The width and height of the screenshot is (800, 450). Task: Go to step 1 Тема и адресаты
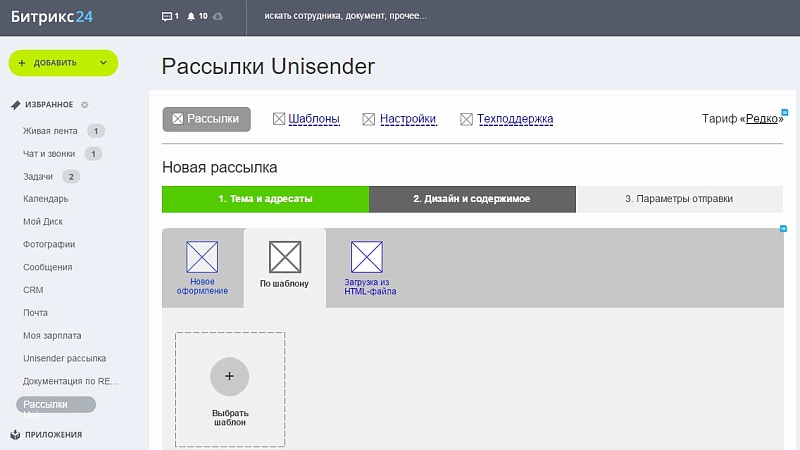click(265, 199)
